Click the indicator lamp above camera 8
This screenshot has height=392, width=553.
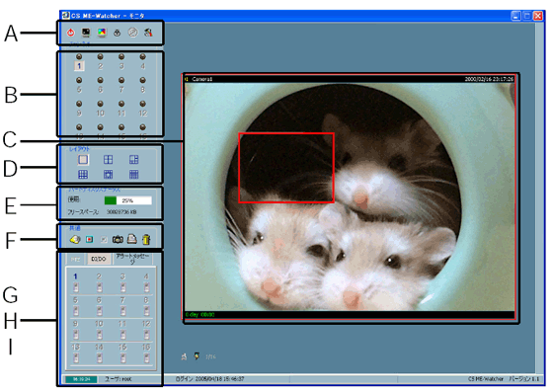click(142, 80)
